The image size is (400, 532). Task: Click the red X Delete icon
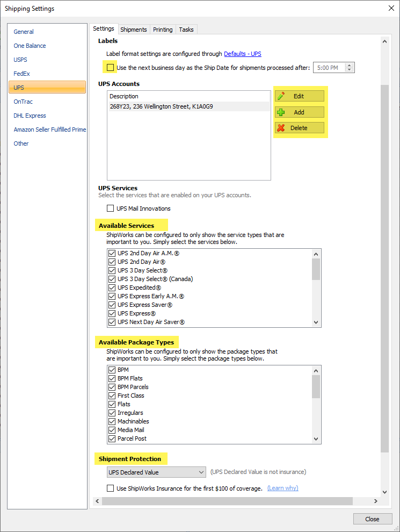tap(281, 128)
